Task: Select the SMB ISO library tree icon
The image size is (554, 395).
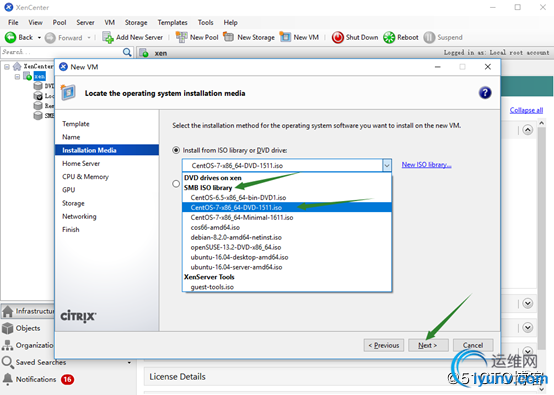Action: coord(38,116)
